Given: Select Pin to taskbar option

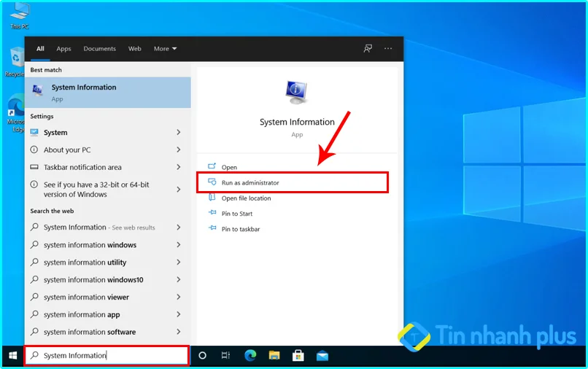Looking at the screenshot, I should [240, 229].
